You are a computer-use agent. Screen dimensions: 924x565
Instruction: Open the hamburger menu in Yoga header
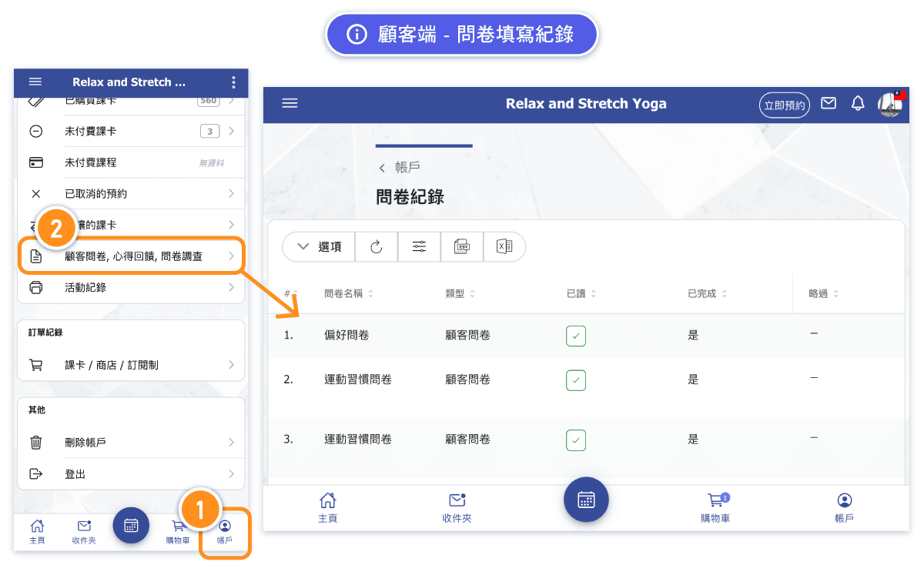(290, 104)
